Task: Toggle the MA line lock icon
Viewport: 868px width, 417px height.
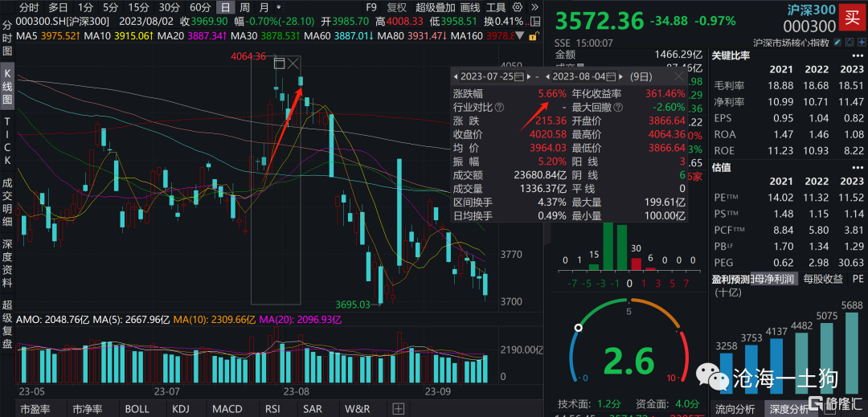Action: click(533, 36)
